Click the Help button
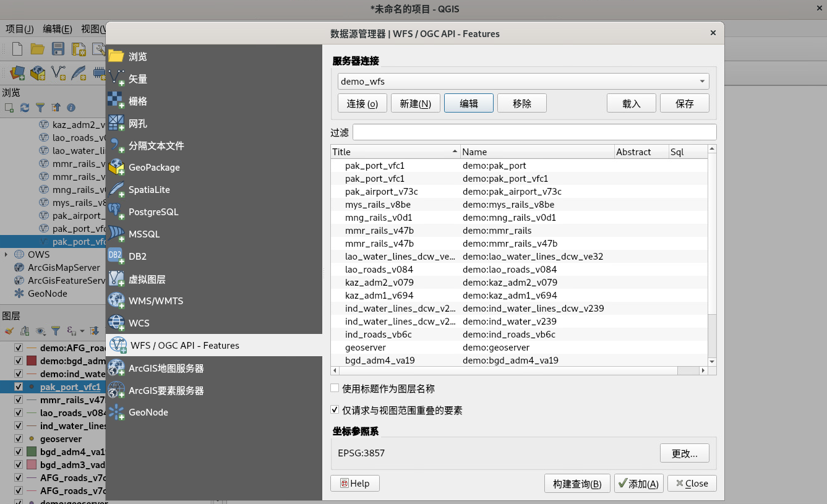The width and height of the screenshot is (827, 504). click(x=355, y=484)
